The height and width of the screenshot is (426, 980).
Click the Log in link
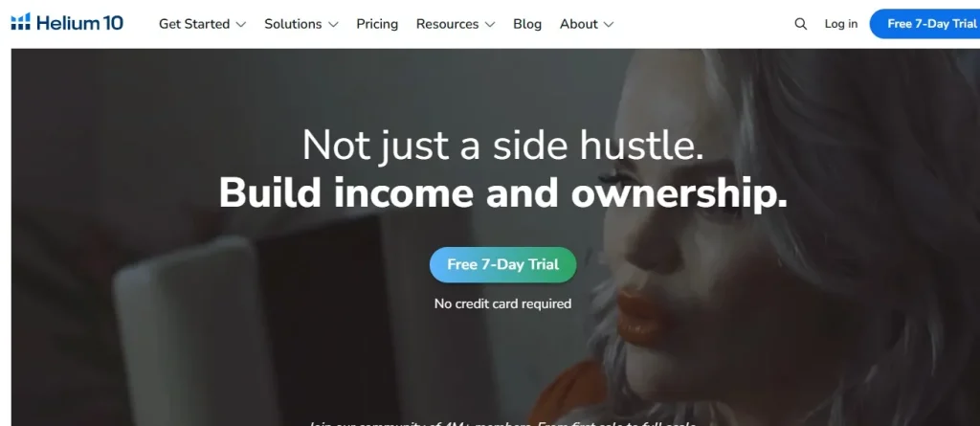840,24
